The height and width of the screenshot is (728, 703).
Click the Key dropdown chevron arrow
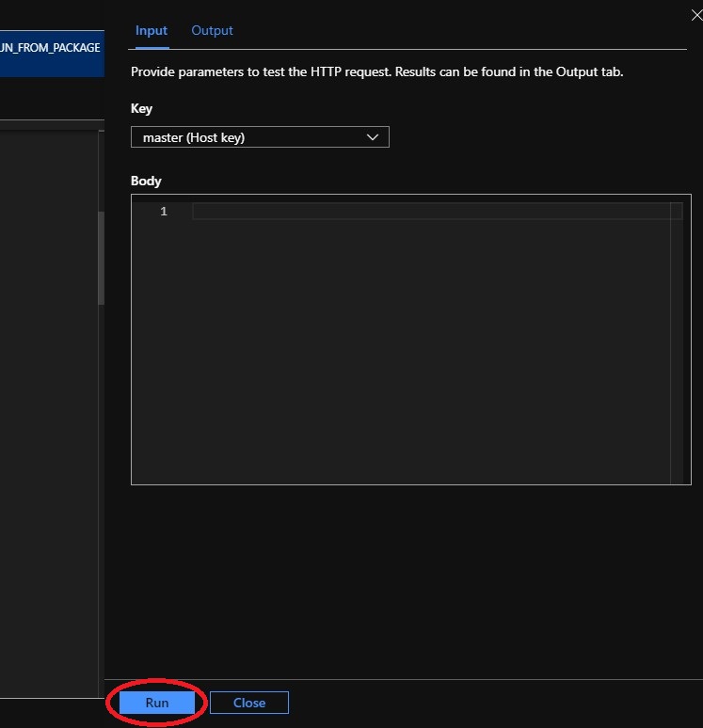[372, 137]
